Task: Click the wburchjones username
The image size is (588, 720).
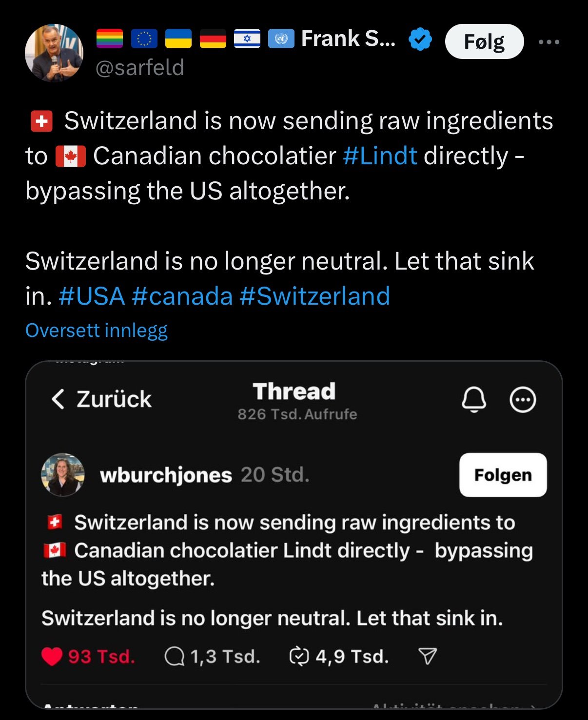Action: pos(166,475)
